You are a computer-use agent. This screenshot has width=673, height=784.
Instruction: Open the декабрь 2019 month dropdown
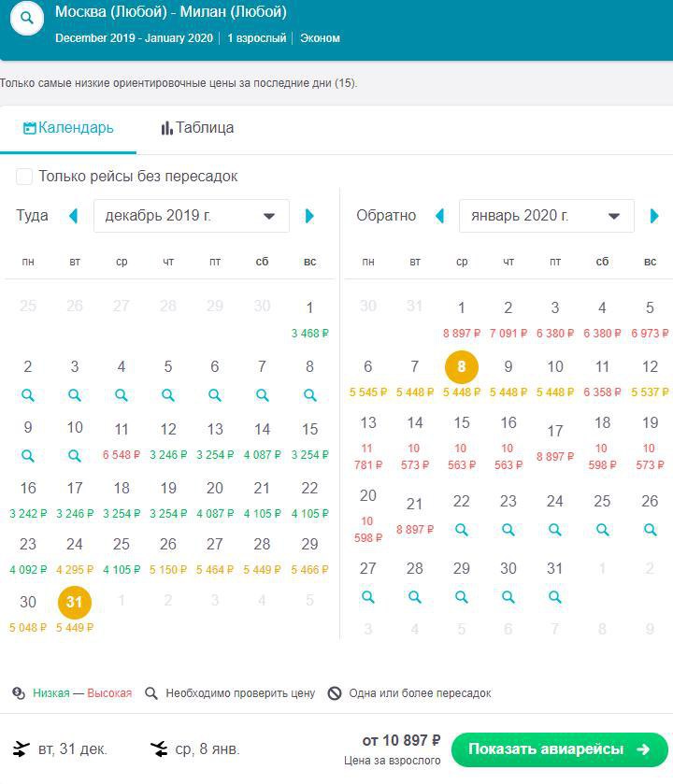[192, 216]
